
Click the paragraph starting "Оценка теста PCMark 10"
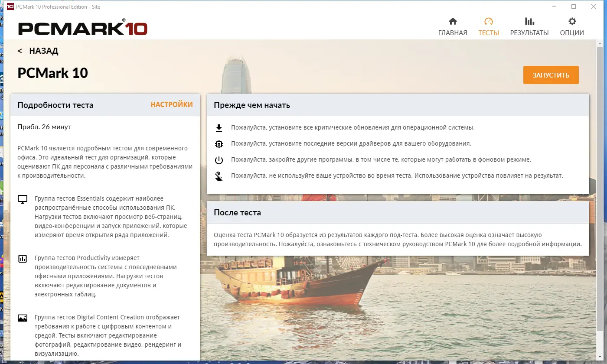pyautogui.click(x=398, y=240)
